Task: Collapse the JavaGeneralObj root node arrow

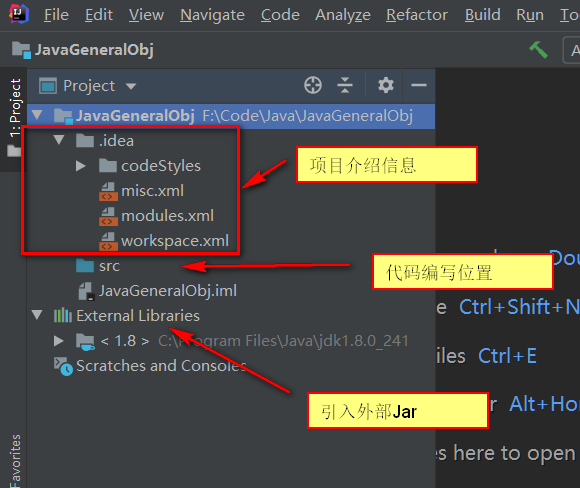Action: pos(37,115)
